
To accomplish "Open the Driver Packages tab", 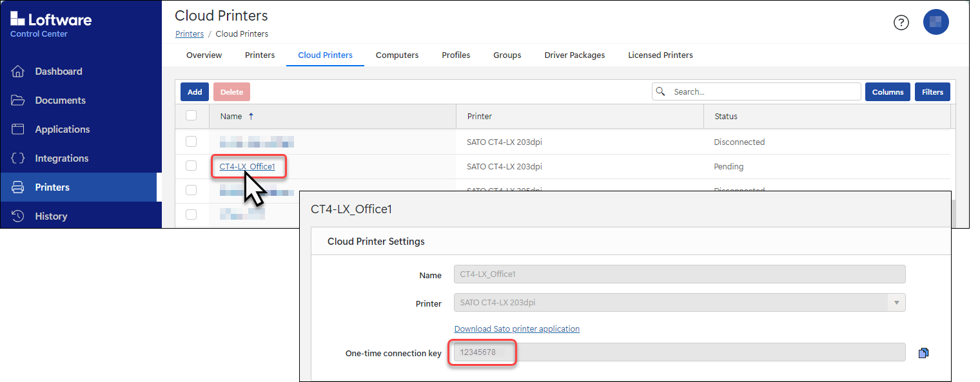I will point(574,55).
